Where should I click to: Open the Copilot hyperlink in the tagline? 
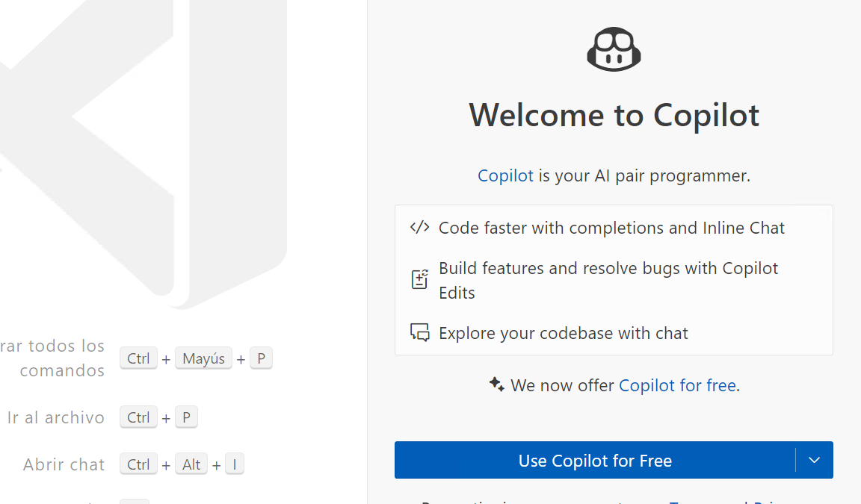tap(505, 175)
